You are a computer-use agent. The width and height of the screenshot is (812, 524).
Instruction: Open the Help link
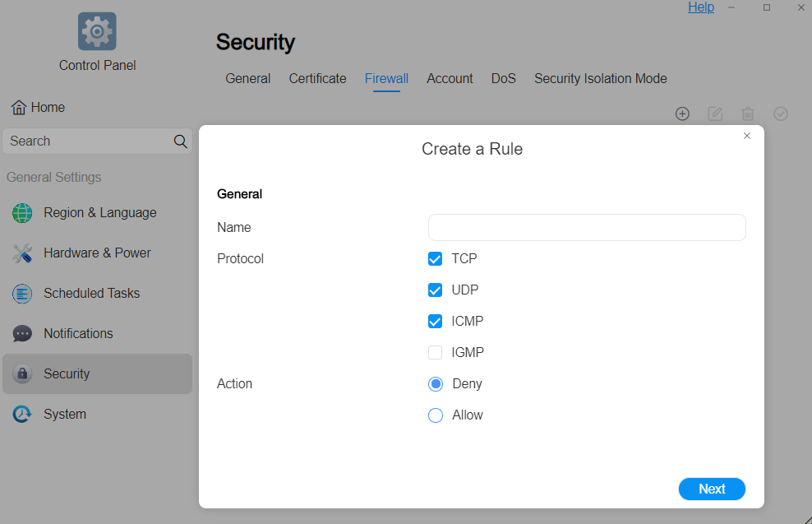click(700, 7)
